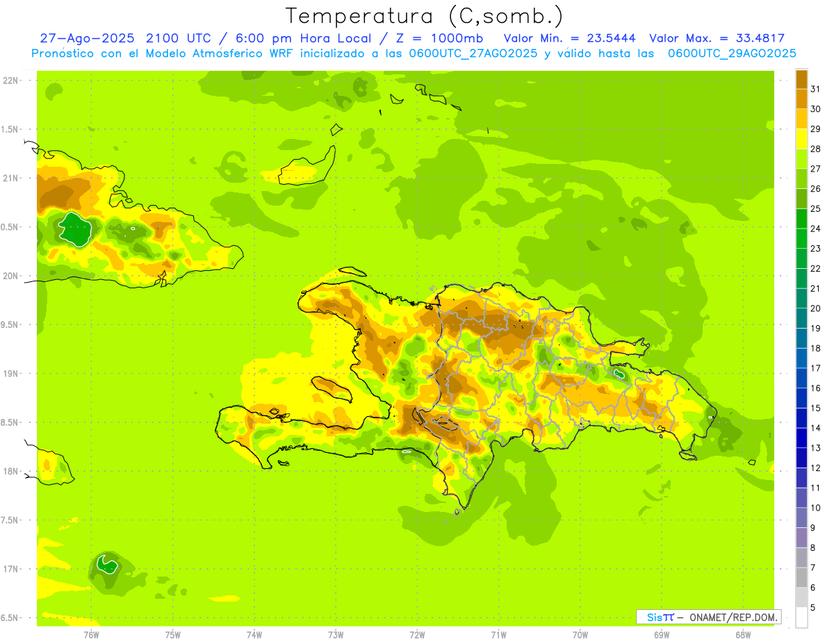Image resolution: width=834 pixels, height=644 pixels.
Task: Click the green swatch between 26 and 27
Action: [801, 179]
